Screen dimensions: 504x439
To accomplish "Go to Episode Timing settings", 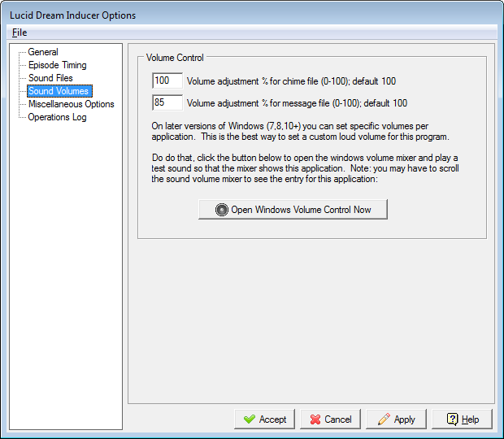I will [x=57, y=65].
